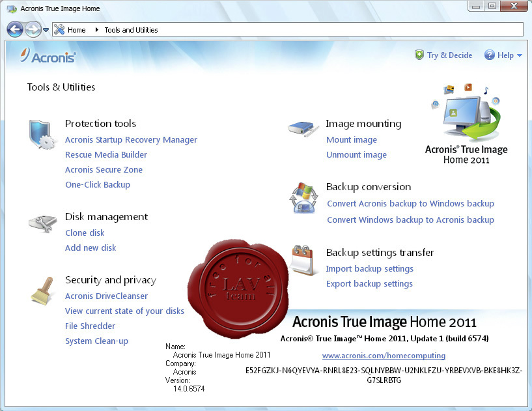The height and width of the screenshot is (411, 532).
Task: Open the navigation history dropdown arrow
Action: pos(46,30)
